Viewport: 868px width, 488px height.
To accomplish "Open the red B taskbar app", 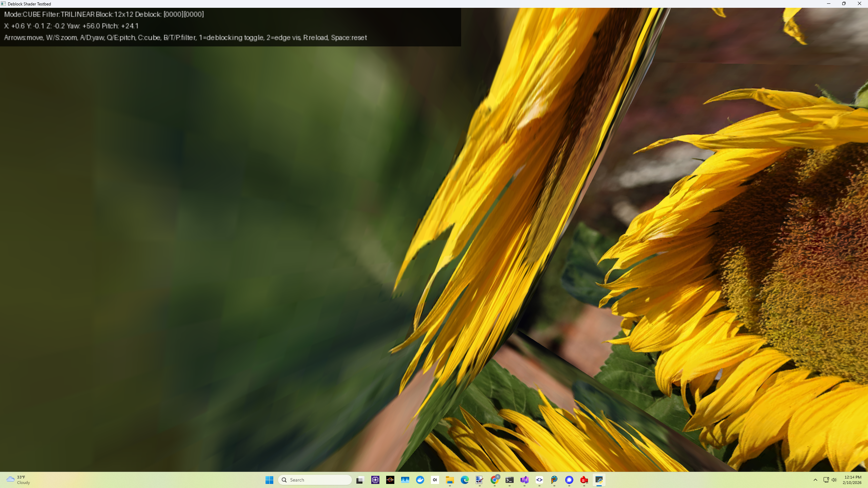I will click(584, 480).
